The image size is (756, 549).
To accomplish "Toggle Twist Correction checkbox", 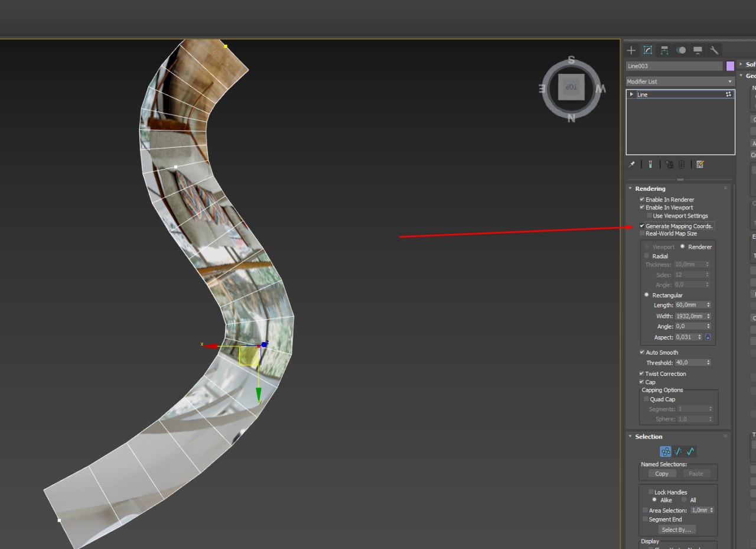I will point(642,373).
